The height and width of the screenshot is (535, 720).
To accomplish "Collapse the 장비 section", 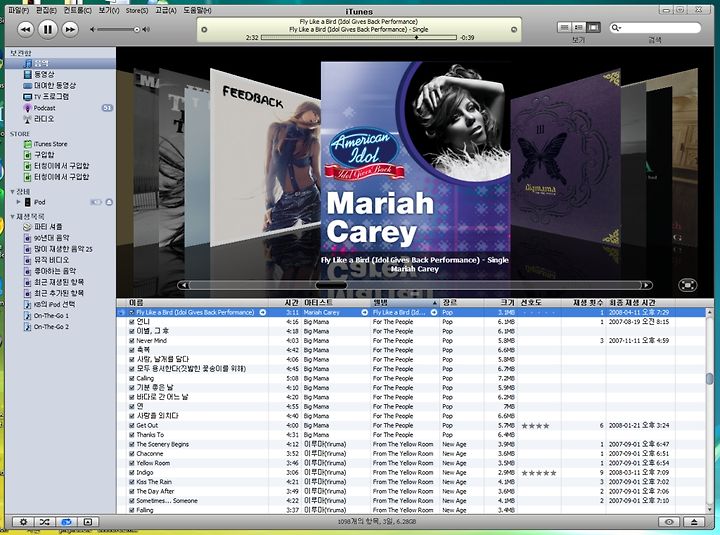I will point(12,191).
